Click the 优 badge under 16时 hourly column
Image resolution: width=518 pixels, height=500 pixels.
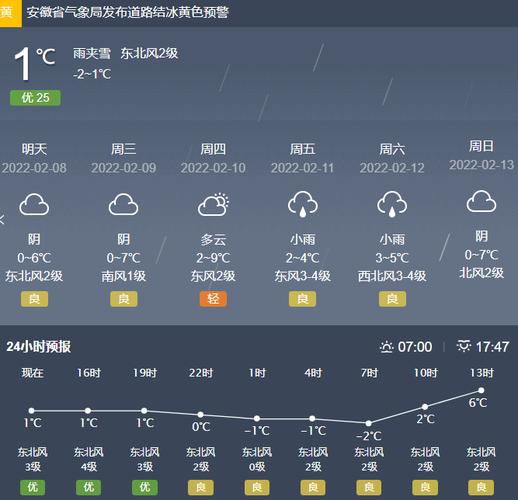(89, 488)
